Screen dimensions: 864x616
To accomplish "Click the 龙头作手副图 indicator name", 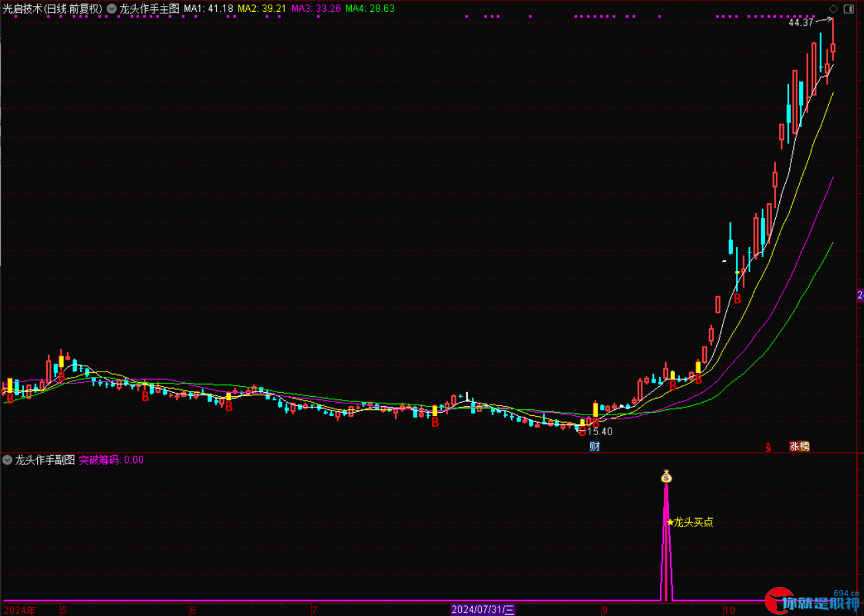I will (x=45, y=460).
